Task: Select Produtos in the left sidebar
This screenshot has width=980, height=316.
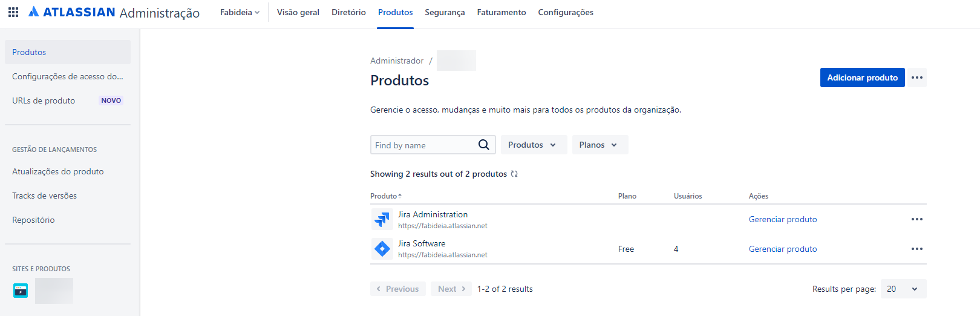Action: (x=68, y=52)
